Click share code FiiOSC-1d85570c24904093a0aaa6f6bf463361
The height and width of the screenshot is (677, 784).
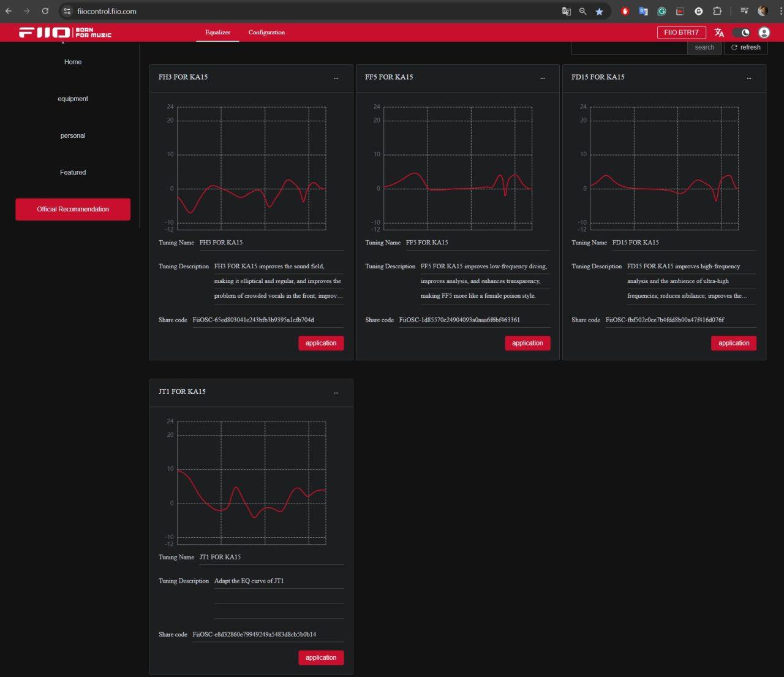(x=459, y=320)
